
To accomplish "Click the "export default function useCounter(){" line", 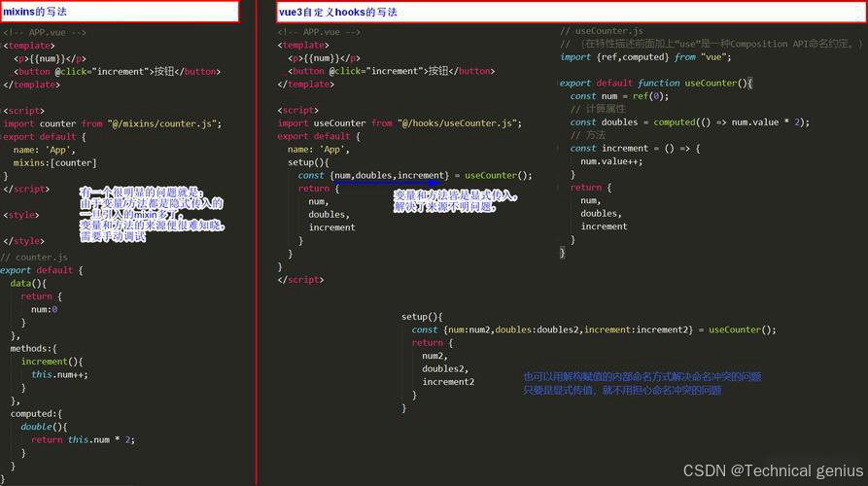I will point(656,83).
